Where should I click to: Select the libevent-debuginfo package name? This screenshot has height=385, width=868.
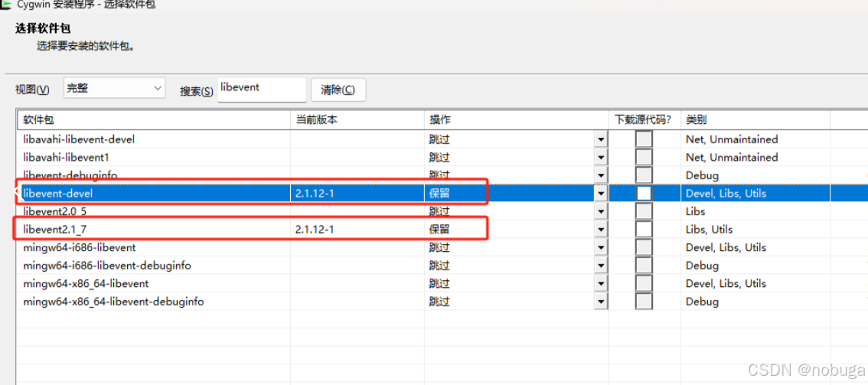coord(70,175)
